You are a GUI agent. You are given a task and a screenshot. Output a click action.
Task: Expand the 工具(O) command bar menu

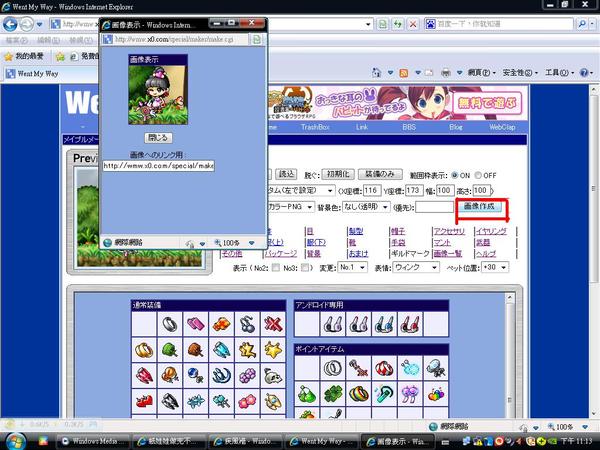(559, 72)
